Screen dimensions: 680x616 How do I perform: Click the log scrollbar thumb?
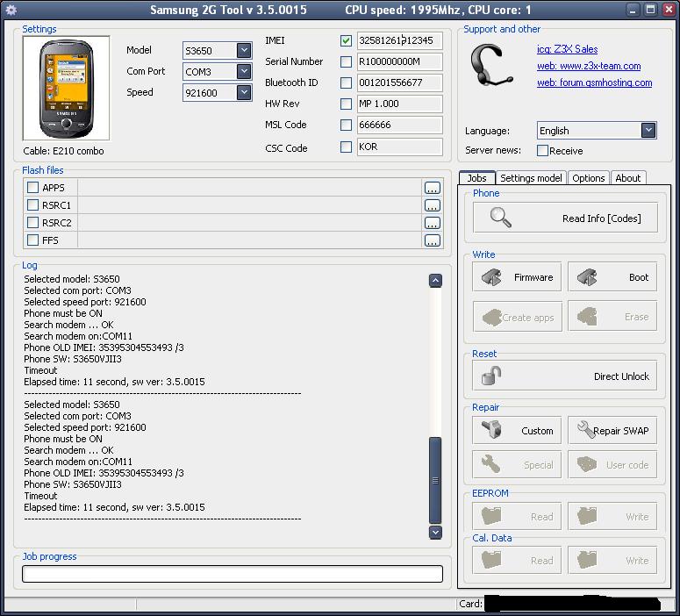click(x=435, y=480)
